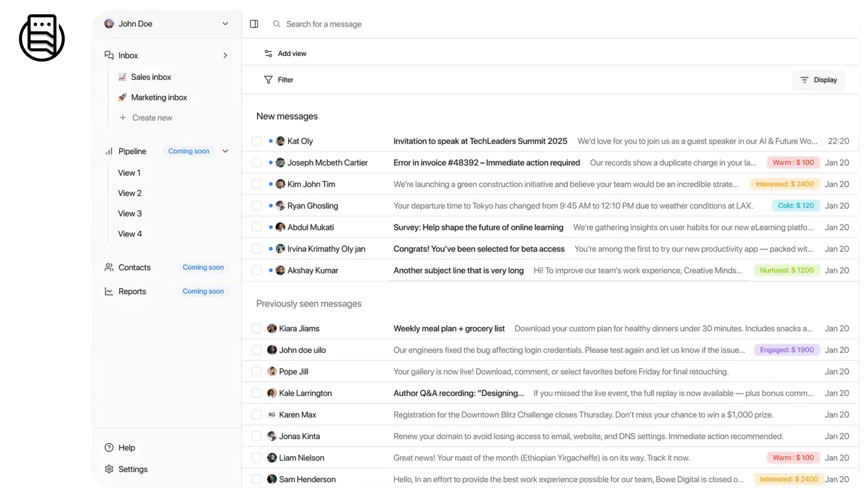
Task: Check the Pope Jill message checkbox
Action: (256, 372)
